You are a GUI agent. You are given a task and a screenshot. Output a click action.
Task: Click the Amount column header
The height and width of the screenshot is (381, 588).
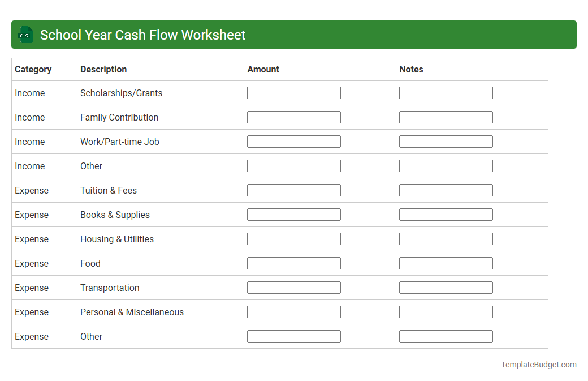tap(263, 69)
